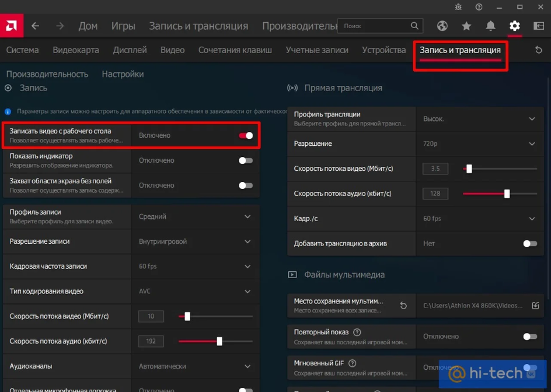Select the Запись и трансляция settings tab
This screenshot has height=392, width=551.
[461, 50]
